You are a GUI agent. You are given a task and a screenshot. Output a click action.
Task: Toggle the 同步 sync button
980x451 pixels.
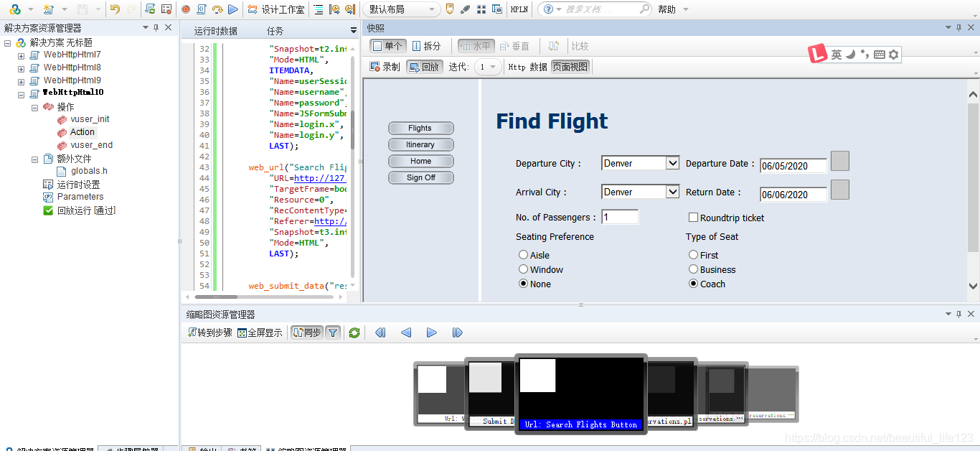(306, 333)
